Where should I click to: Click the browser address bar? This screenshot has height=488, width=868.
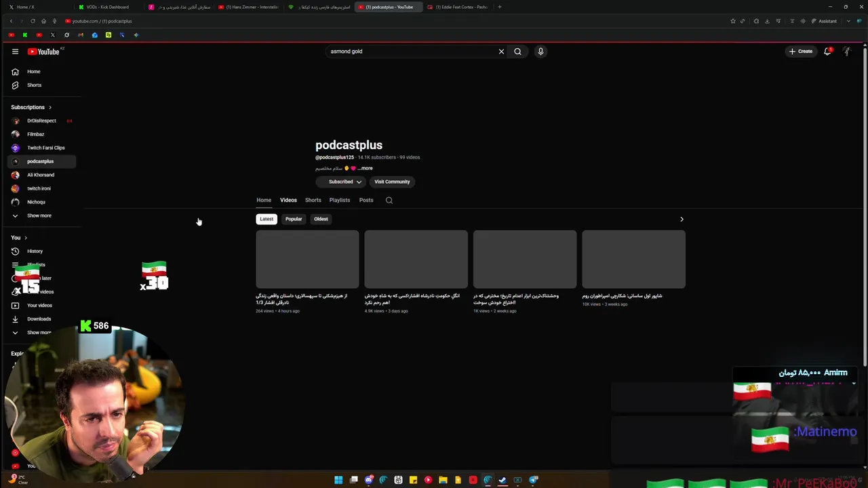click(x=393, y=21)
